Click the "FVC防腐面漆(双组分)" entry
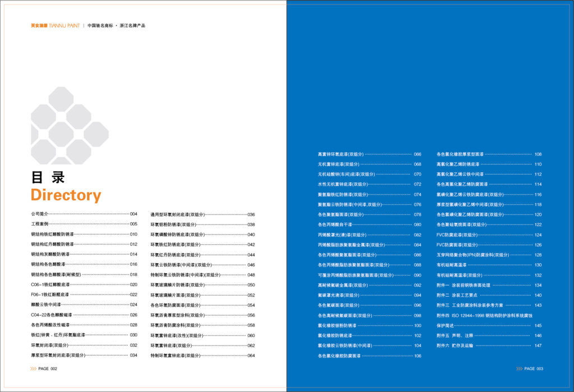574x392 pixels. tap(489, 245)
